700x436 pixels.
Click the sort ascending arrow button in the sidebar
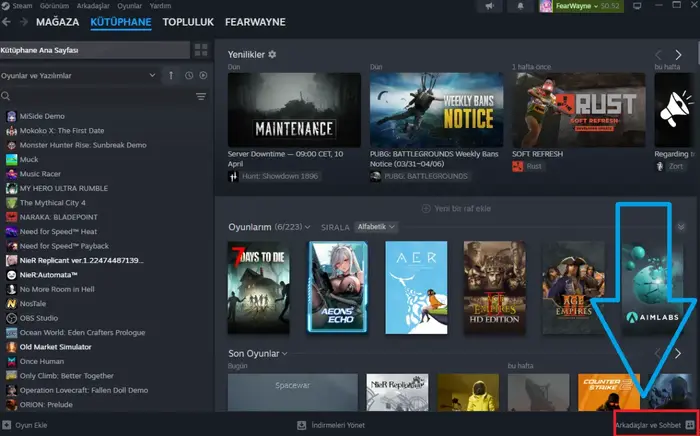point(171,75)
